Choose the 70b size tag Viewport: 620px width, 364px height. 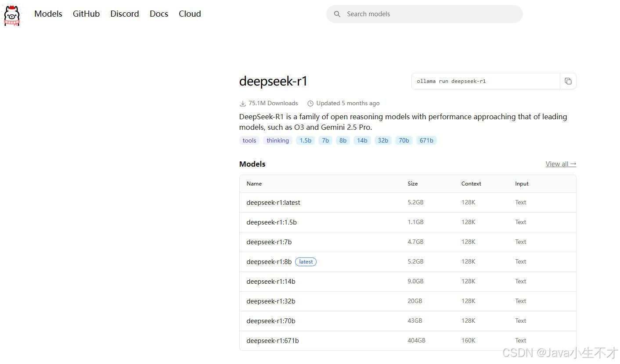404,140
